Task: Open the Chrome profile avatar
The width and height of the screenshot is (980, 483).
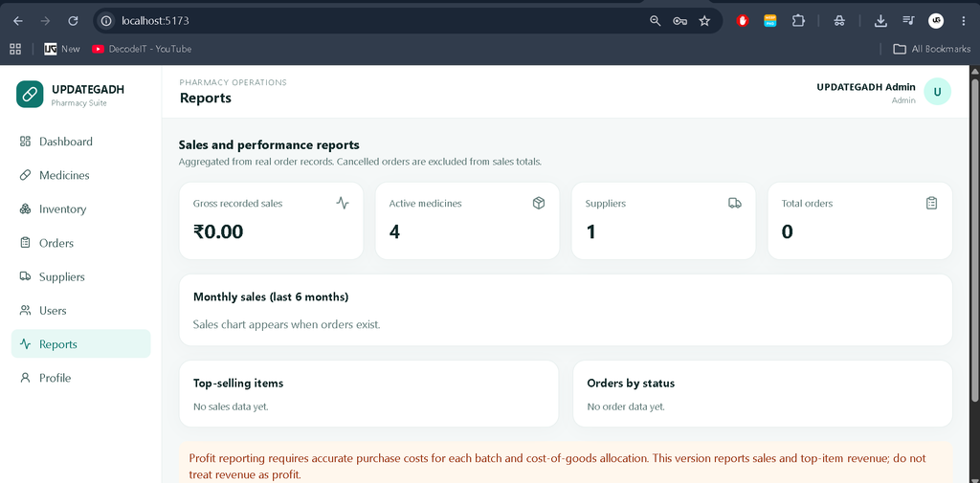Action: [936, 21]
